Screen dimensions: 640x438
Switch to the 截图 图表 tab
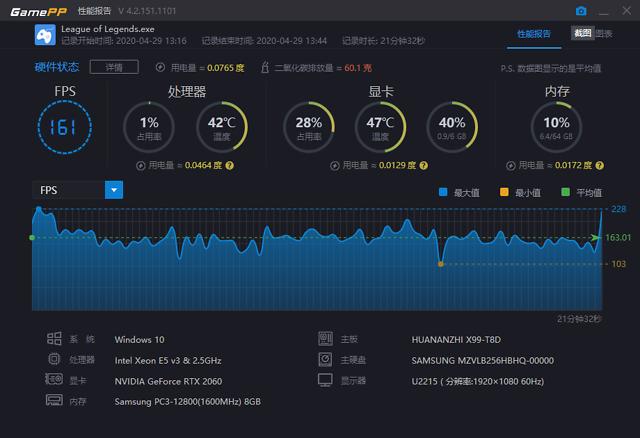coord(593,33)
